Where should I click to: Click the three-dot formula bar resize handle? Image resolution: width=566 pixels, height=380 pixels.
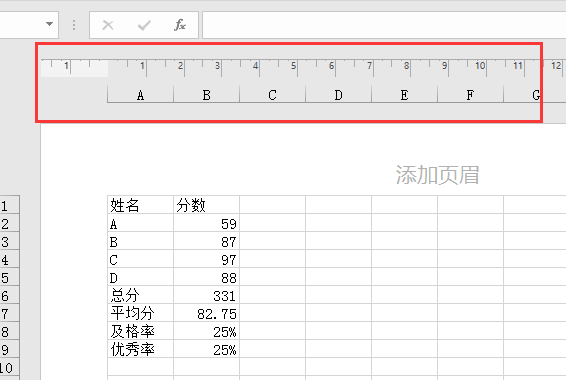point(74,25)
